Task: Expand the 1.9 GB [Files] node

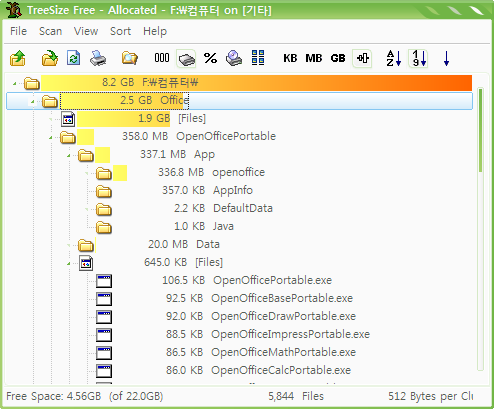Action: 51,119
